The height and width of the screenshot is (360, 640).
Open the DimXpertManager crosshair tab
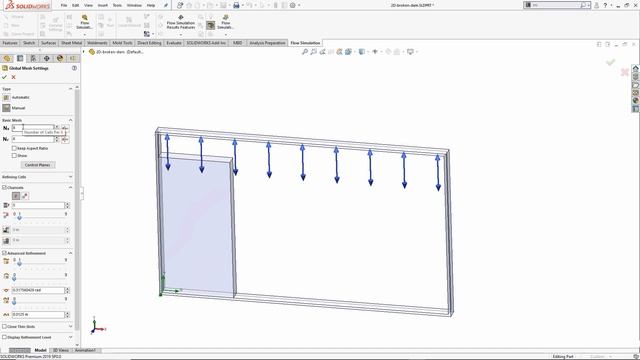point(47,58)
